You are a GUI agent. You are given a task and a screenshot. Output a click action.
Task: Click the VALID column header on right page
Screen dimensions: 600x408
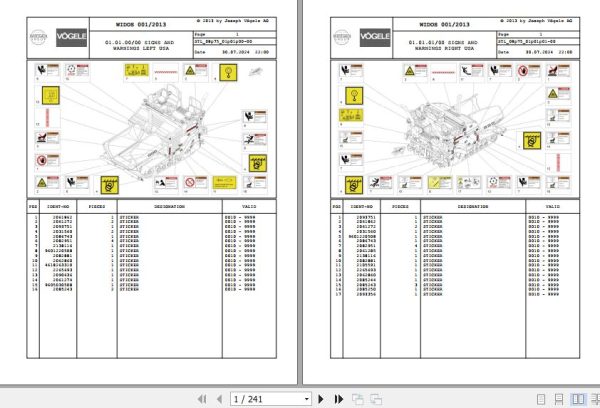click(553, 207)
